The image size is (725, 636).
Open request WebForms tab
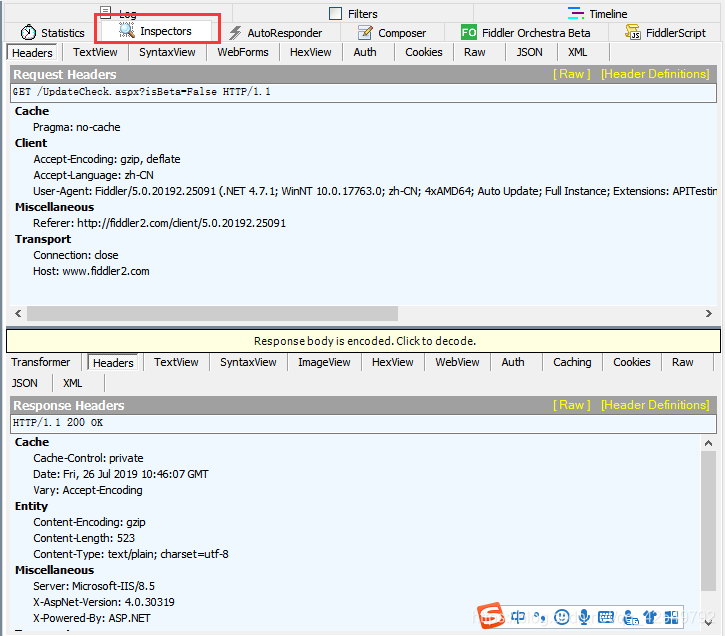(x=243, y=52)
